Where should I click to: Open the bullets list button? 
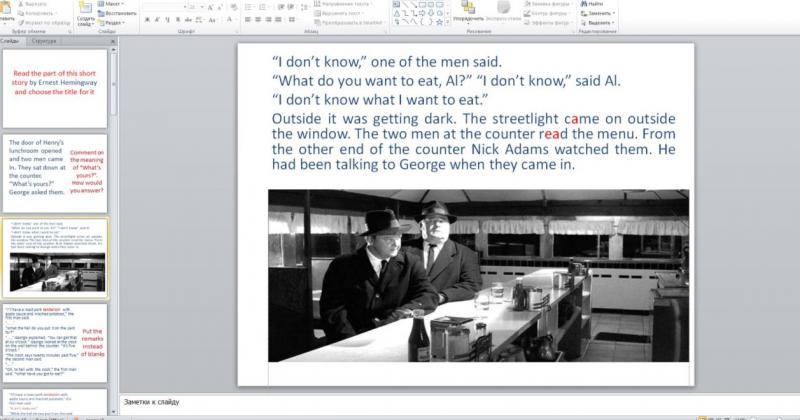[x=249, y=7]
